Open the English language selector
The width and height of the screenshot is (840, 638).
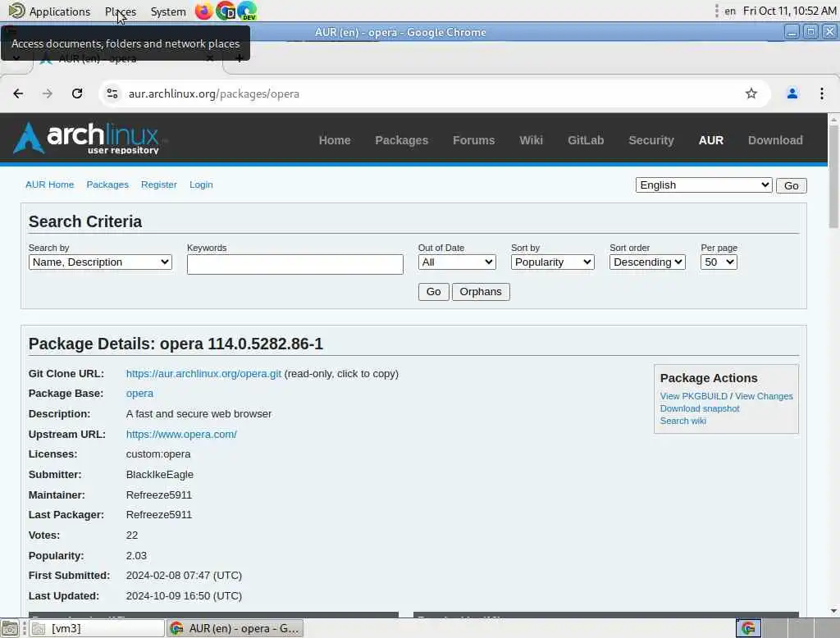(703, 185)
